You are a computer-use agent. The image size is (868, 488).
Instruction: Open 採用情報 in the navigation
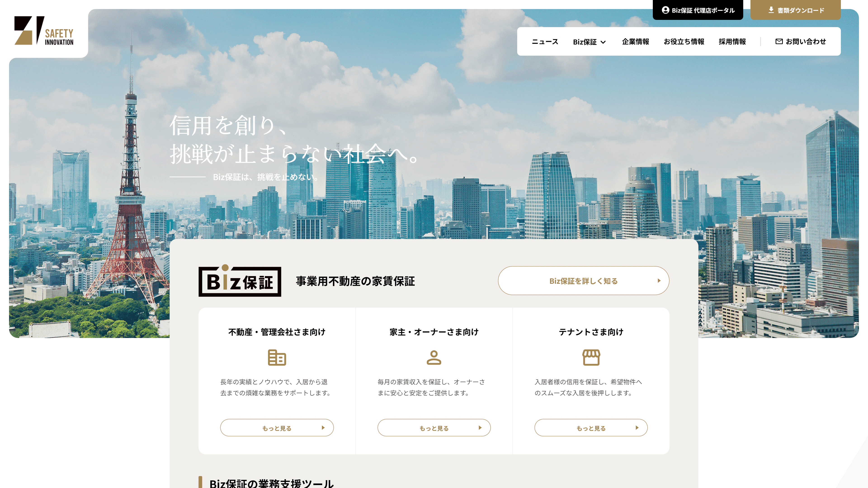tap(732, 42)
